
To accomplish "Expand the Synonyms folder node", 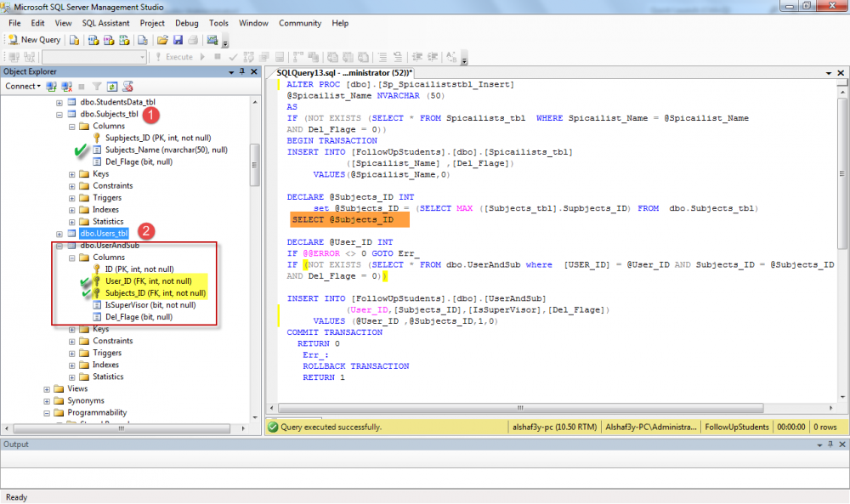I will 47,401.
